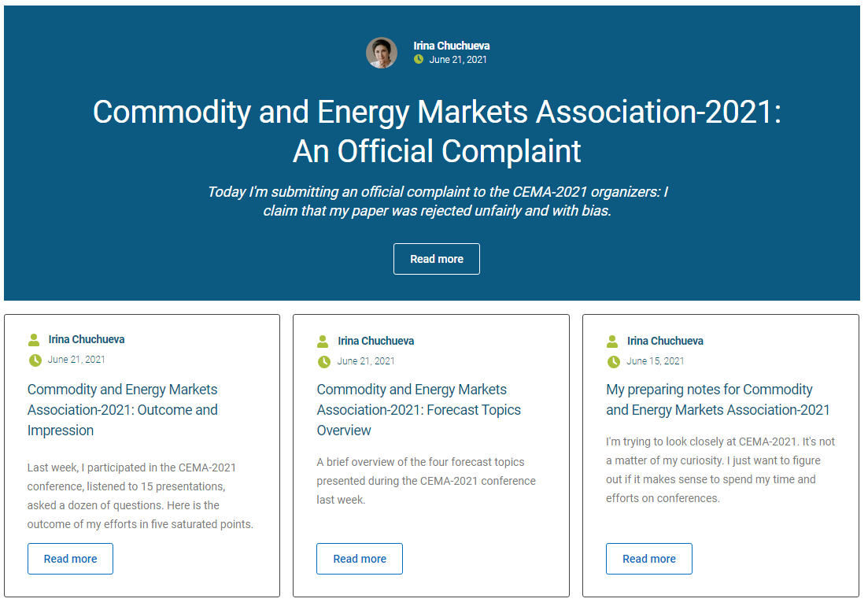The width and height of the screenshot is (868, 606).
Task: Open Read more for Outcome and Impression post
Action: point(70,559)
